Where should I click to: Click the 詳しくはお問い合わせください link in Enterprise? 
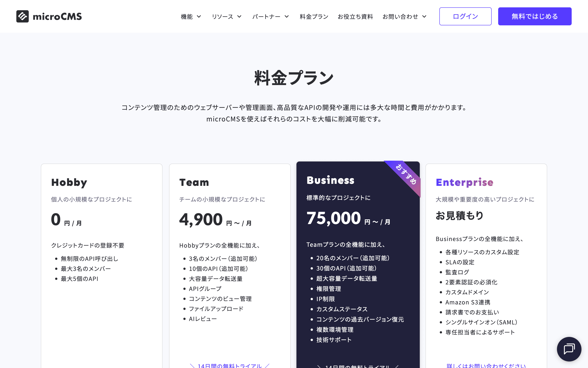[486, 365]
